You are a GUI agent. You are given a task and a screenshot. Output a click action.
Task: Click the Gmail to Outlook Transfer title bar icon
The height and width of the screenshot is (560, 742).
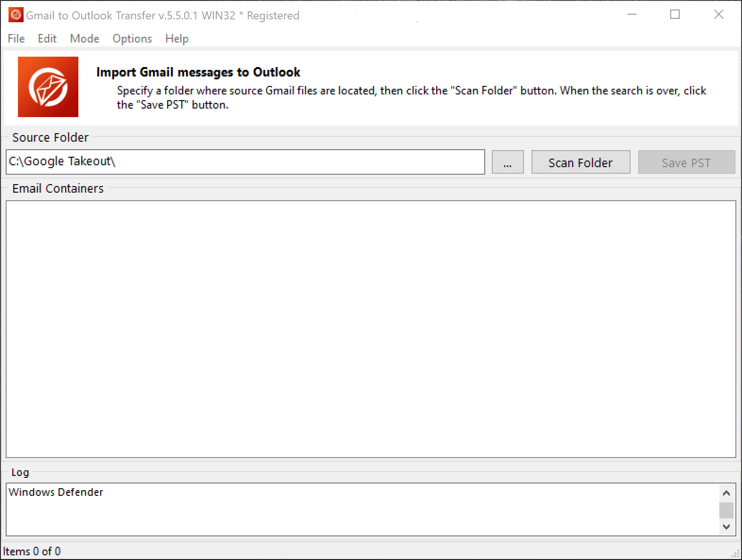[16, 15]
